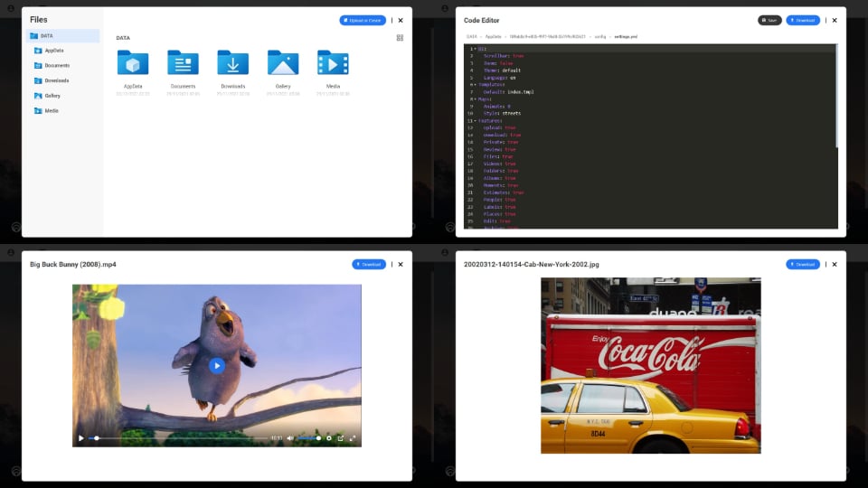Screen dimensions: 868x488
Task: Open the Gallery folder icon
Action: pos(283,63)
